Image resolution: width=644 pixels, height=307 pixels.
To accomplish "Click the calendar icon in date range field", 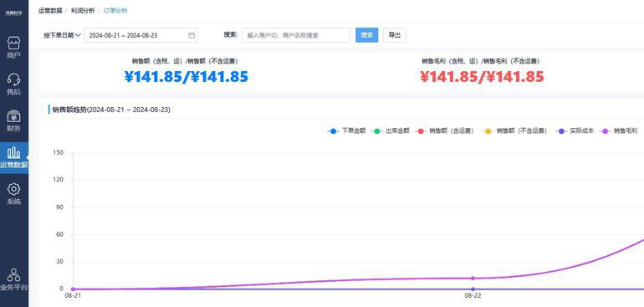I will coord(191,35).
